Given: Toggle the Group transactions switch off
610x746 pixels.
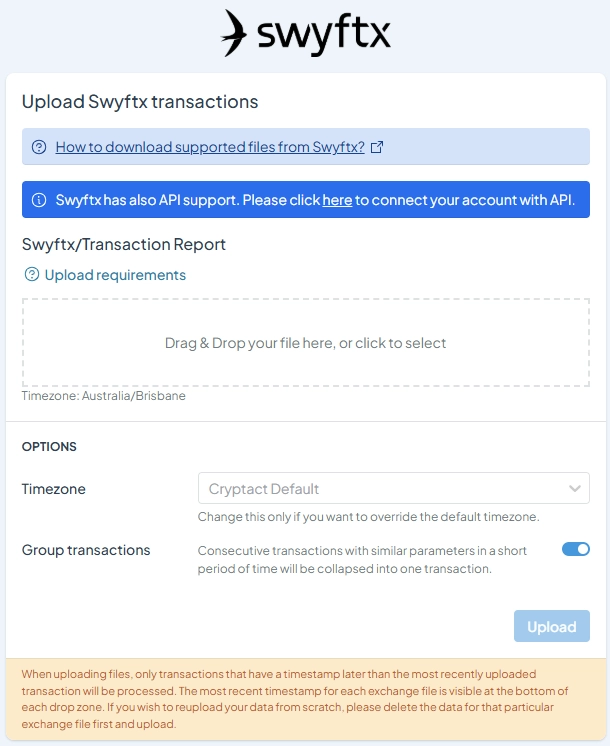Looking at the screenshot, I should click(x=576, y=549).
